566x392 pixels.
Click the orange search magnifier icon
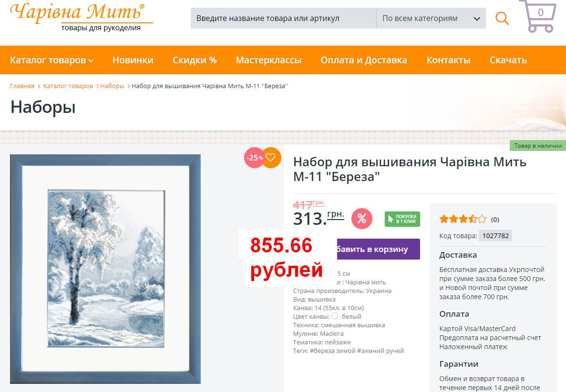pyautogui.click(x=502, y=18)
